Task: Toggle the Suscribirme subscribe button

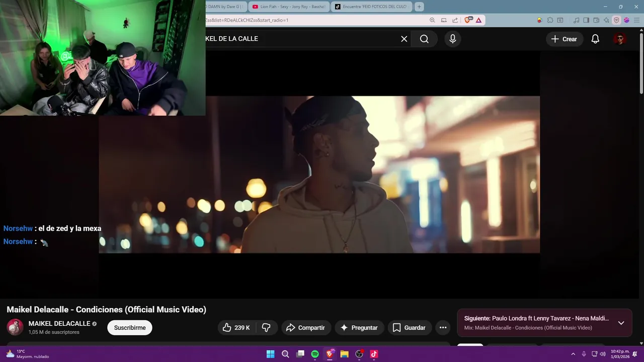Action: (x=130, y=328)
